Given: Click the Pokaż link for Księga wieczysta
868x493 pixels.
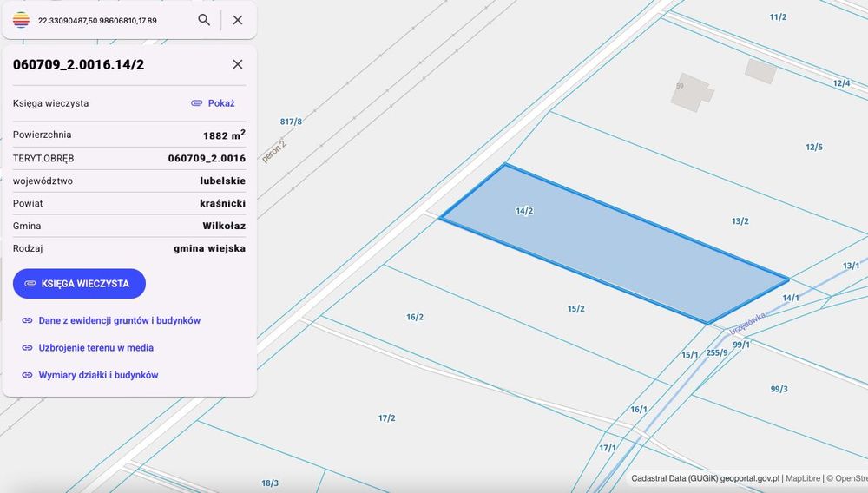Looking at the screenshot, I should pos(220,103).
